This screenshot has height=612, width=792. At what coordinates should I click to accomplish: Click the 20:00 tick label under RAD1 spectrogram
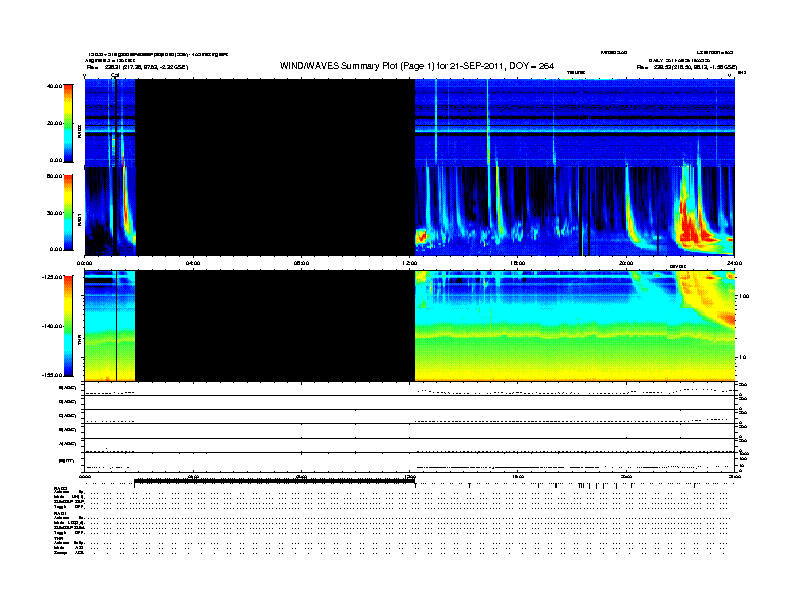click(626, 263)
